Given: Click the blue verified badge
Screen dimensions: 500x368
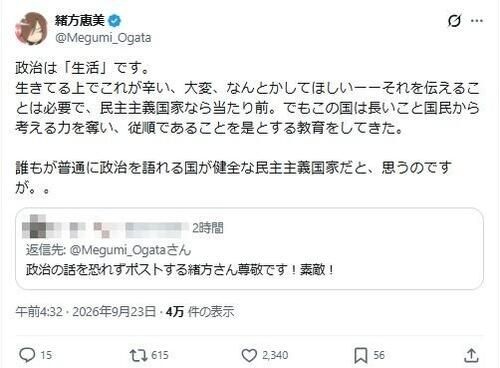Looking at the screenshot, I should click(x=115, y=21).
